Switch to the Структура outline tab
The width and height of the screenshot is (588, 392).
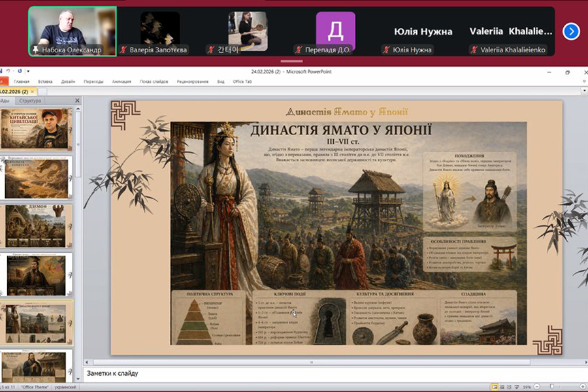30,101
